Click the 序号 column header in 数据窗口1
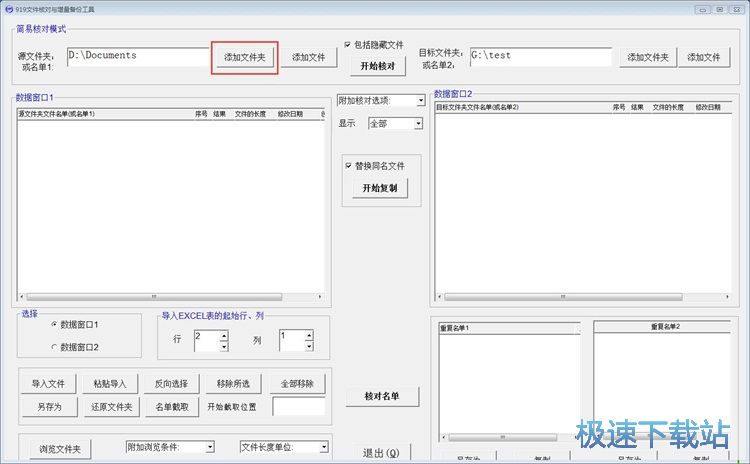 [201, 114]
